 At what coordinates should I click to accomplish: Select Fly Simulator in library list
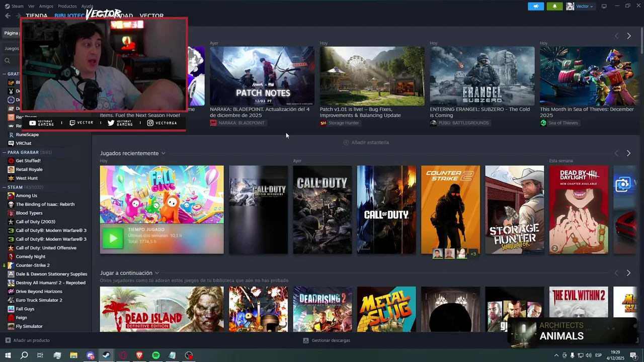pos(29,326)
